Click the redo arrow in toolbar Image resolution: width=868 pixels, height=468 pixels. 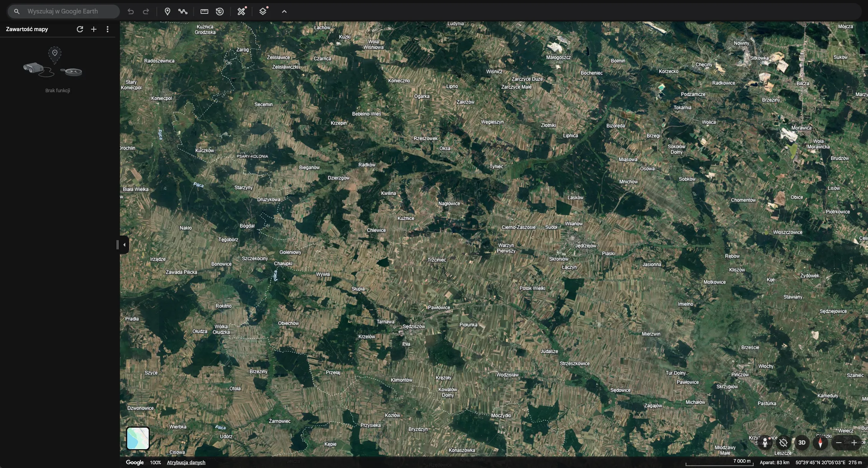tap(146, 12)
